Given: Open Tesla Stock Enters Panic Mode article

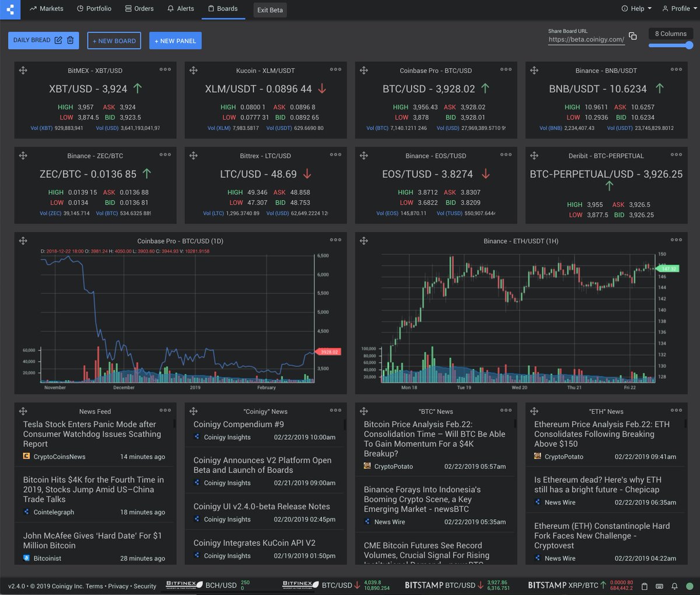Looking at the screenshot, I should (92, 434).
